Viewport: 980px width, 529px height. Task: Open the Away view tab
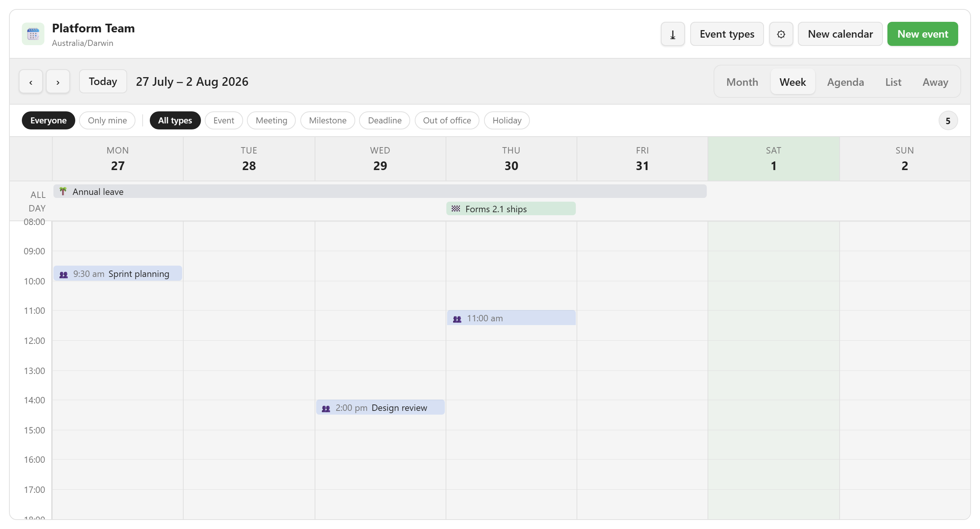click(935, 82)
